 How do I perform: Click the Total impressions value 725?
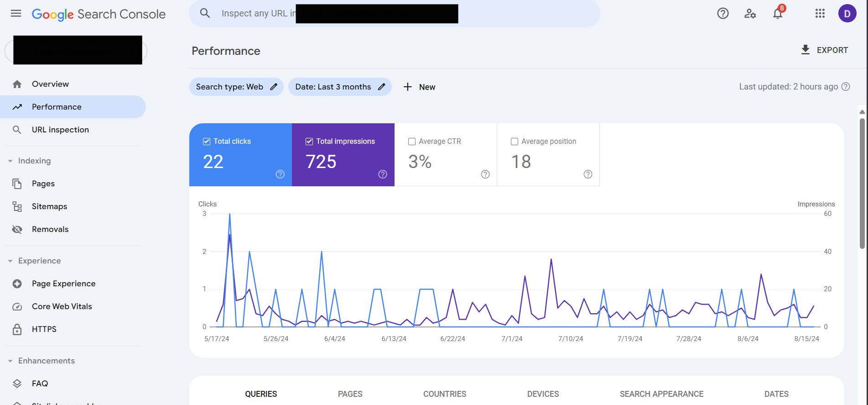(x=321, y=162)
